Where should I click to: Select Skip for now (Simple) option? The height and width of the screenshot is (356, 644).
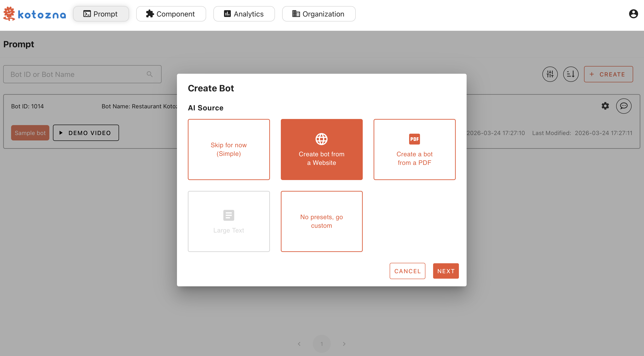click(x=229, y=150)
